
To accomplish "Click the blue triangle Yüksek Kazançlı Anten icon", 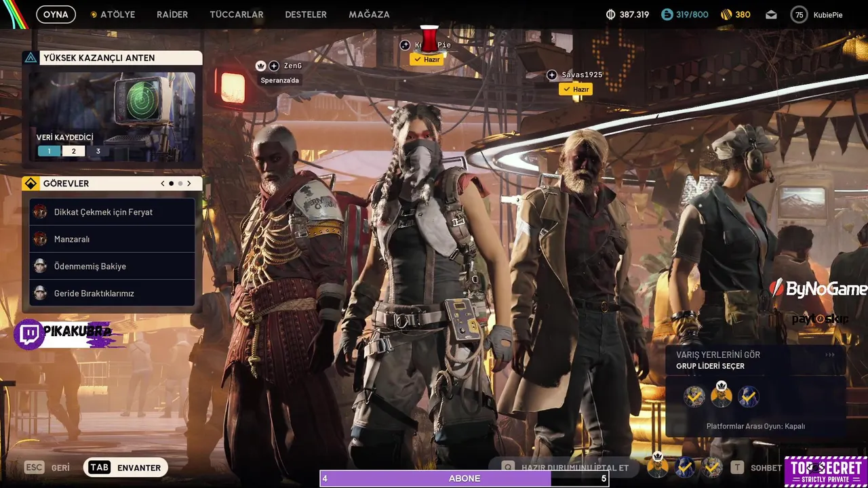I will pyautogui.click(x=31, y=58).
